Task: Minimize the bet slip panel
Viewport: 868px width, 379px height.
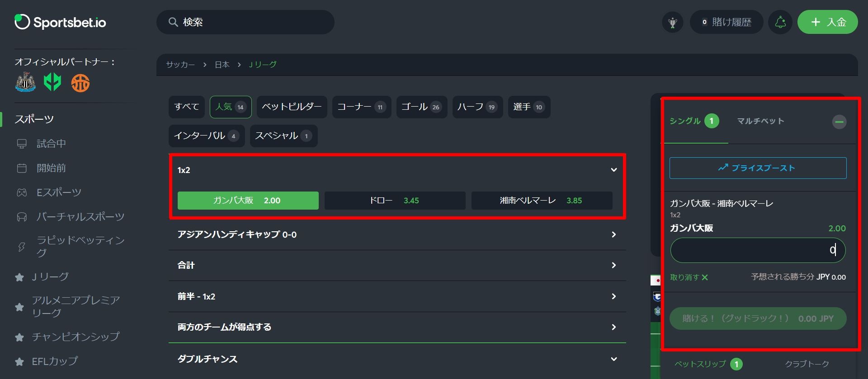Action: 839,122
